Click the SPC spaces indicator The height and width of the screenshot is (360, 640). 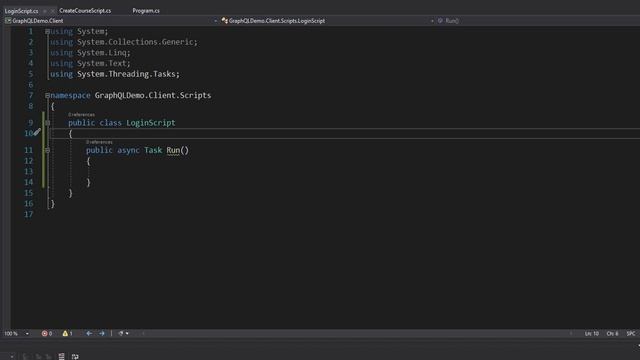pyautogui.click(x=631, y=333)
